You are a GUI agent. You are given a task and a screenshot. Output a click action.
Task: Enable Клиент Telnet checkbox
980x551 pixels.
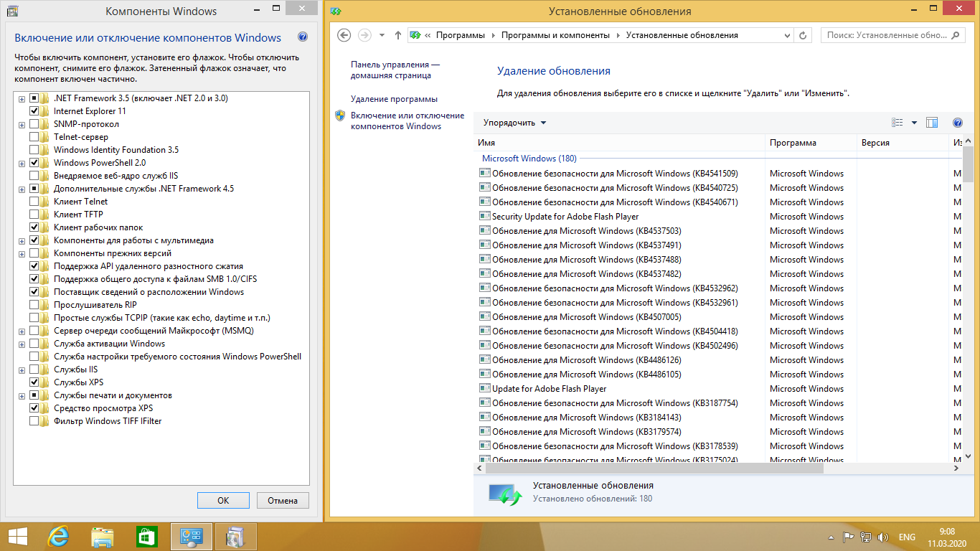click(34, 202)
